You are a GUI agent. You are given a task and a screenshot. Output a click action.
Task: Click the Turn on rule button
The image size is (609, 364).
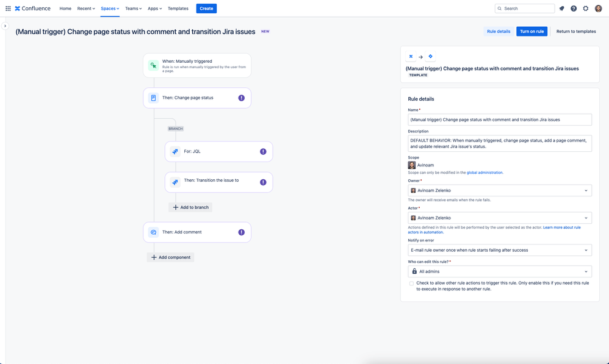pyautogui.click(x=532, y=32)
